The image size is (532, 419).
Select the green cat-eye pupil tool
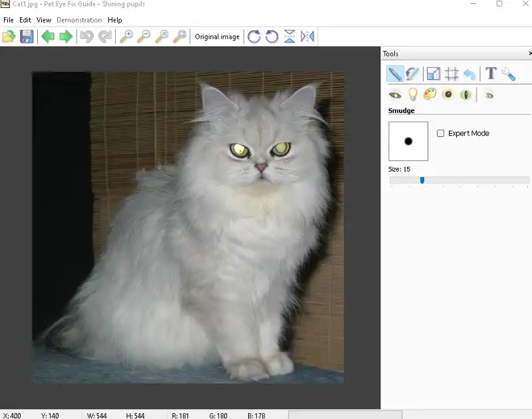click(x=466, y=94)
